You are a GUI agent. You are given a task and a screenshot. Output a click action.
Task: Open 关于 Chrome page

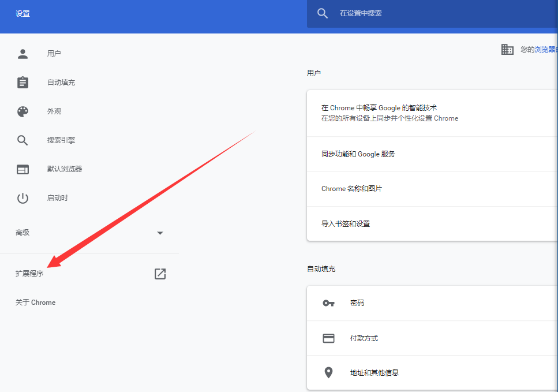36,303
